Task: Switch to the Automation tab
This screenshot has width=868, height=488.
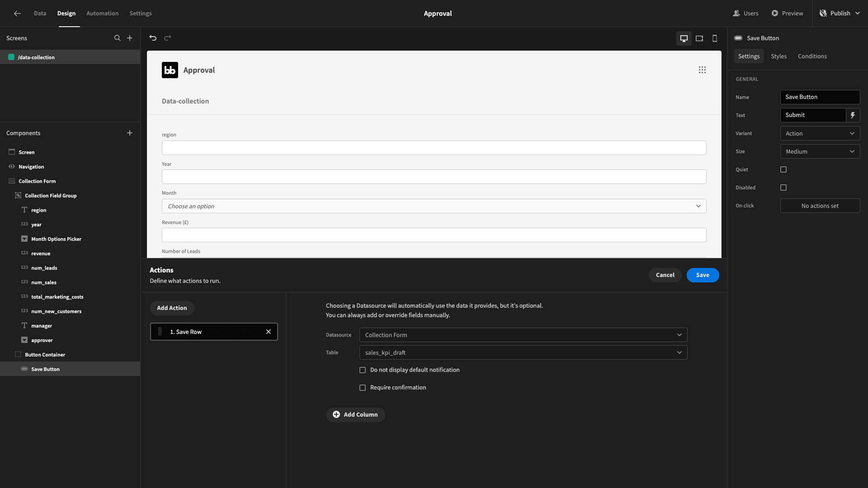Action: click(x=103, y=14)
